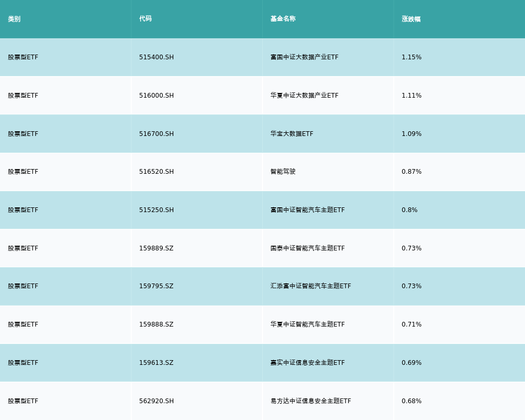Select code 159795.SZ
The height and width of the screenshot is (420, 525).
pyautogui.click(x=156, y=286)
